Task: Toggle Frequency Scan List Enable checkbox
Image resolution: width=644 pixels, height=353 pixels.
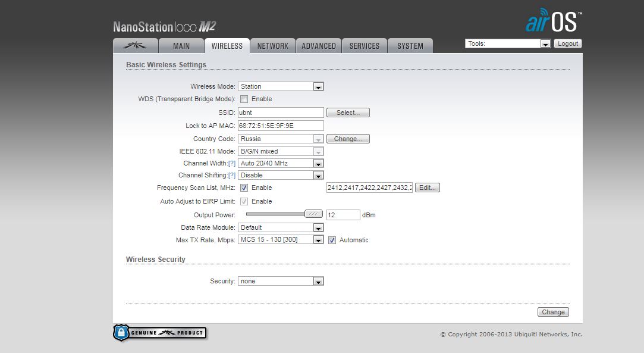Action: tap(244, 188)
